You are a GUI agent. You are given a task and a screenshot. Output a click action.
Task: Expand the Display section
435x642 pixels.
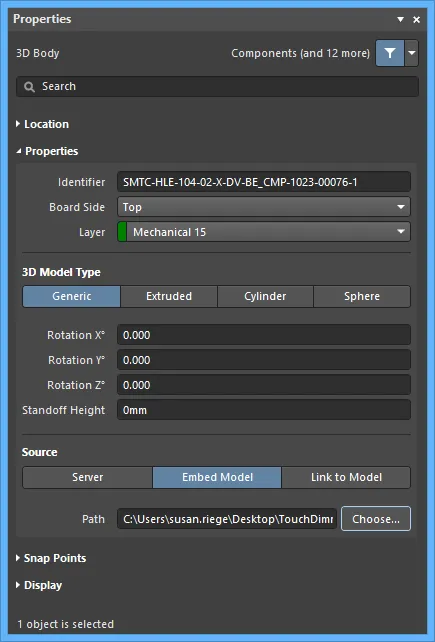[39, 585]
